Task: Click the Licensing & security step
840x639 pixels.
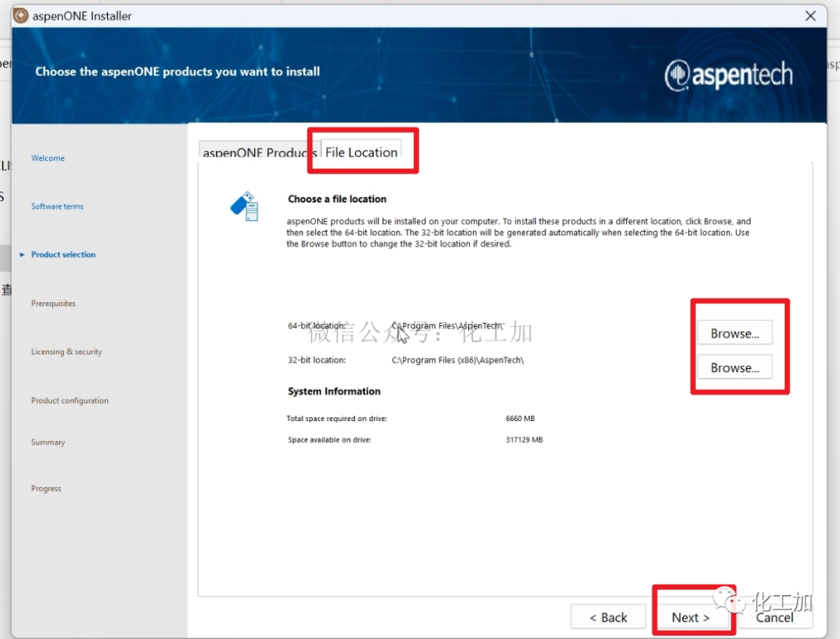Action: click(66, 352)
